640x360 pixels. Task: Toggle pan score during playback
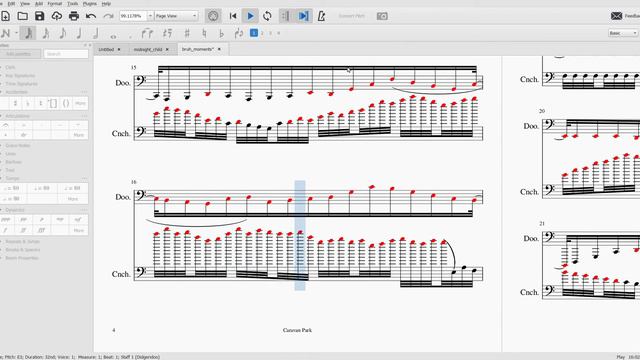(303, 16)
